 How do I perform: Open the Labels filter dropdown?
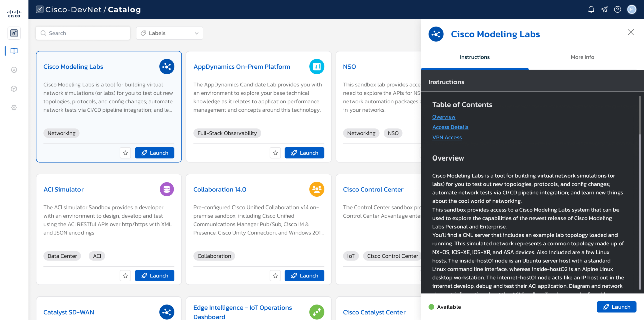(169, 33)
